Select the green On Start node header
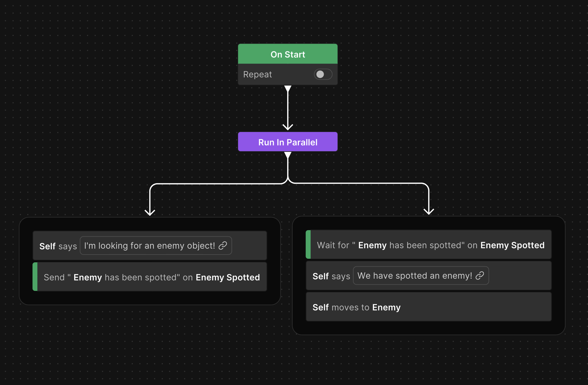 point(287,54)
